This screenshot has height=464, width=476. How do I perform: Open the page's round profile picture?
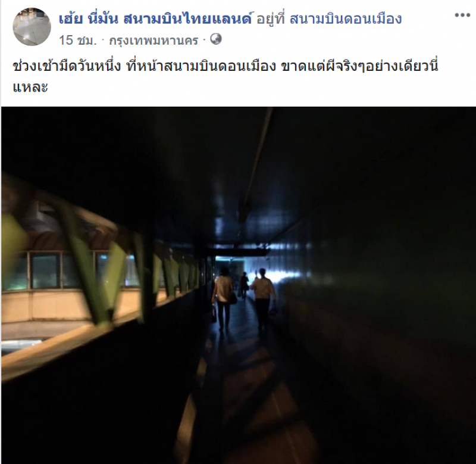[x=32, y=27]
